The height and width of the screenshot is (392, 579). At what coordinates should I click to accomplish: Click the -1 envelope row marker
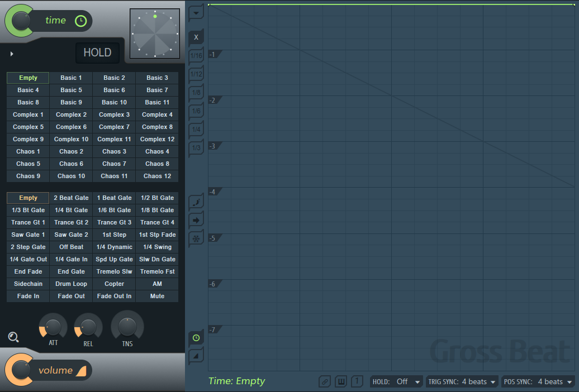[x=214, y=55]
